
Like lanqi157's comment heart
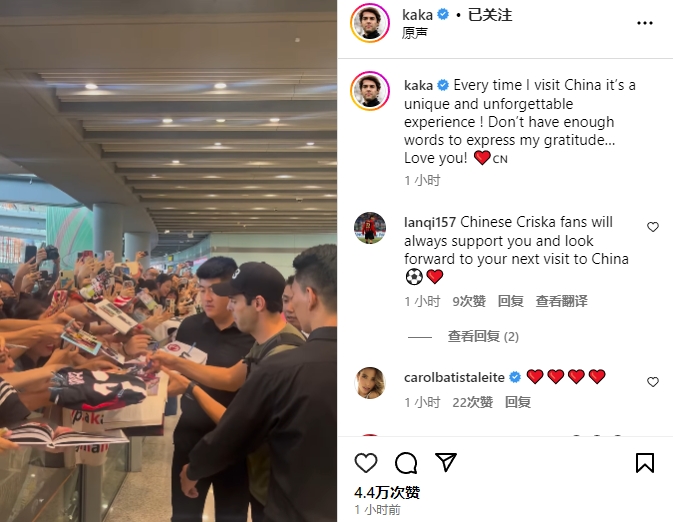(653, 227)
